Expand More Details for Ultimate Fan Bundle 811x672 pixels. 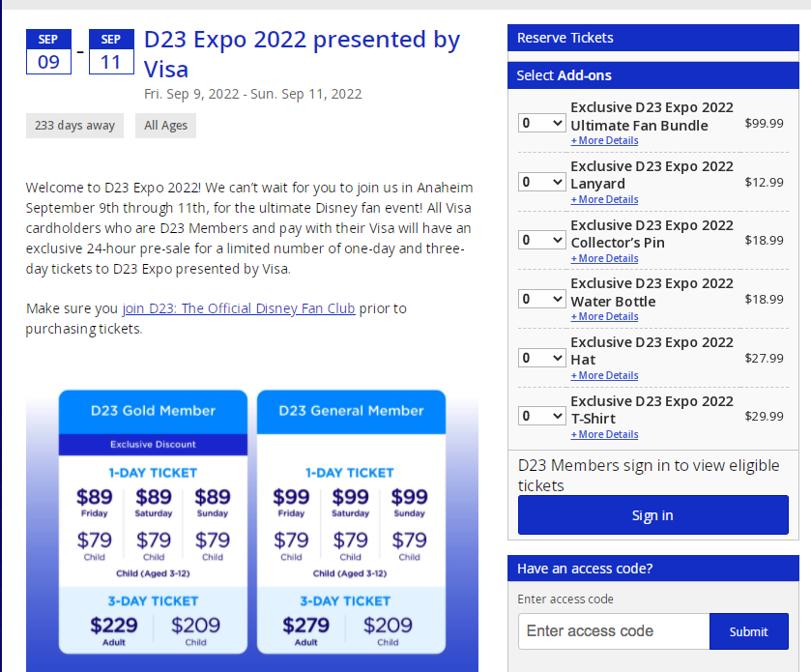(x=604, y=141)
